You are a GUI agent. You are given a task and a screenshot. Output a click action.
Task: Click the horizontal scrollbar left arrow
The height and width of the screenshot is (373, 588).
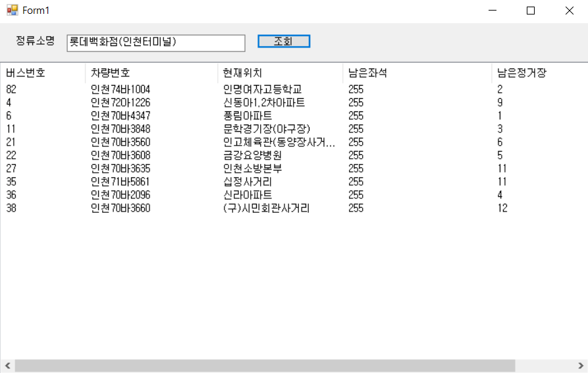click(7, 366)
